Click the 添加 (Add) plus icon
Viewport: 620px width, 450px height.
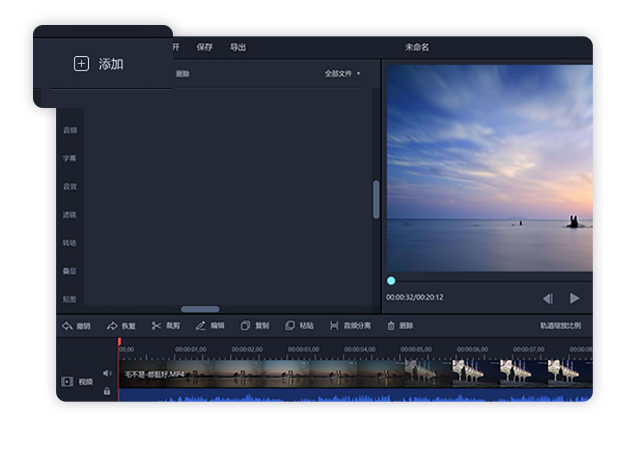click(81, 64)
